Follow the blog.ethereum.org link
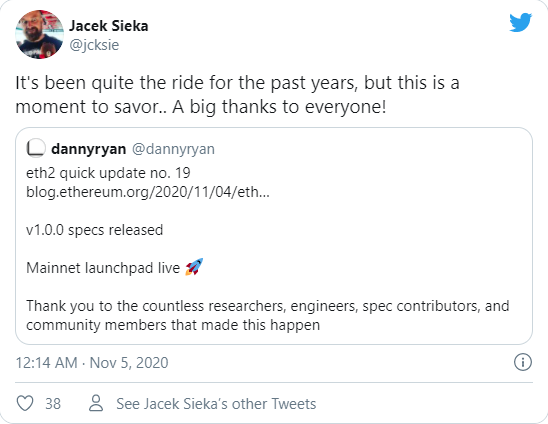The image size is (548, 424). click(148, 192)
